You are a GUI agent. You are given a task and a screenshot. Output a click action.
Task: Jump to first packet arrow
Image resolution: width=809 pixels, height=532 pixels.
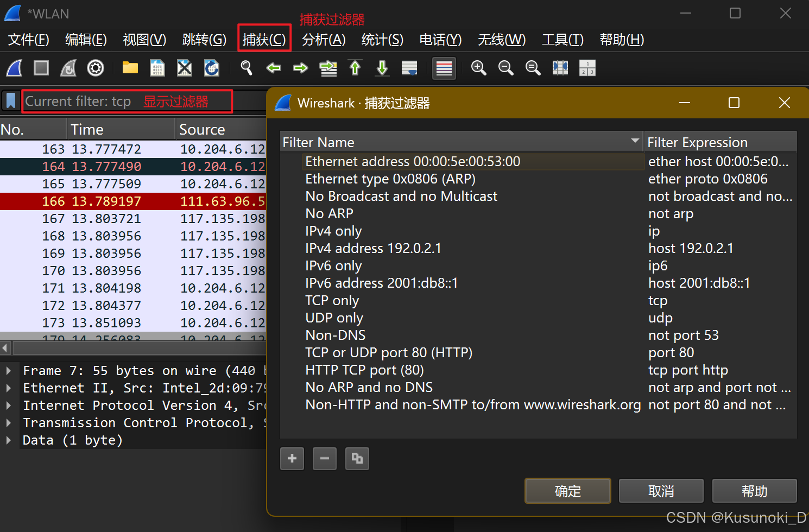click(355, 68)
